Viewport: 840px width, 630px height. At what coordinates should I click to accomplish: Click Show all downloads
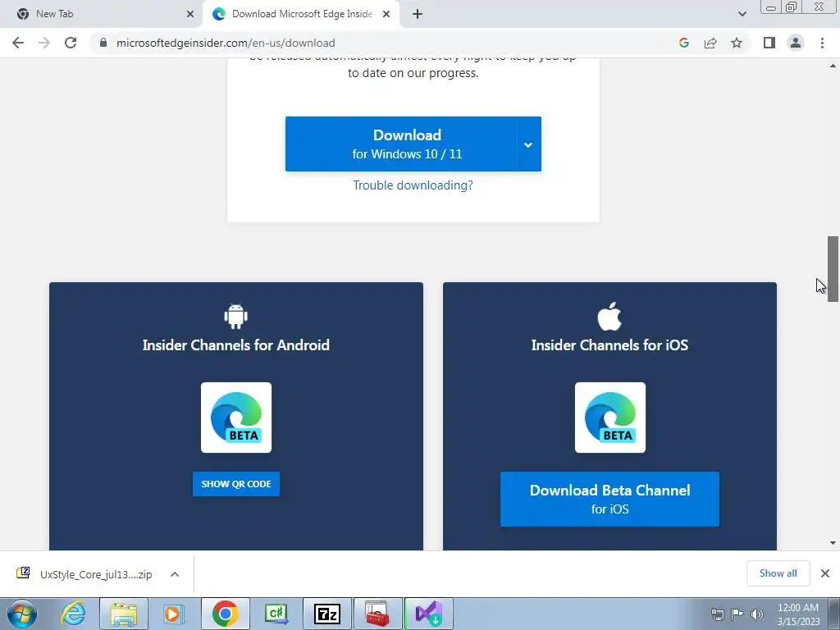click(778, 573)
